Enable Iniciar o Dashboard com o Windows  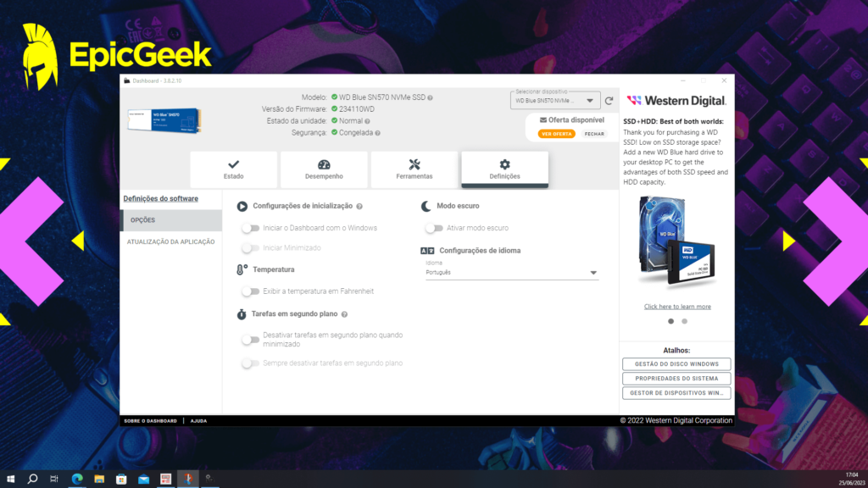[x=250, y=228]
